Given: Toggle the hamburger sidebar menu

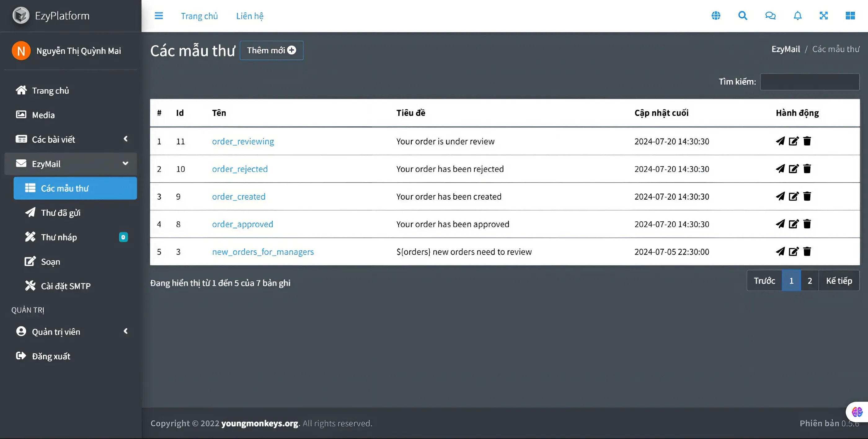Looking at the screenshot, I should point(159,16).
